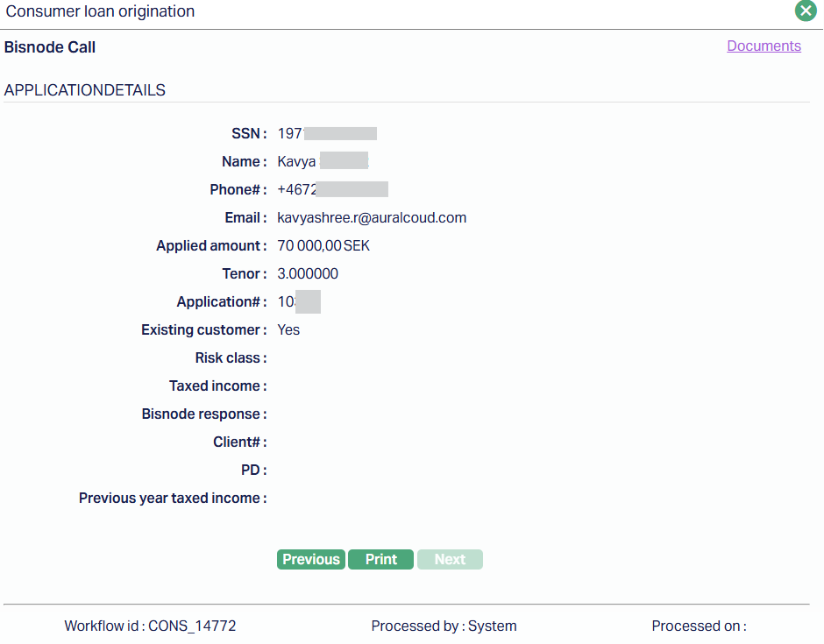Click the Bisnode Call heading
This screenshot has width=824, height=644.
50,47
